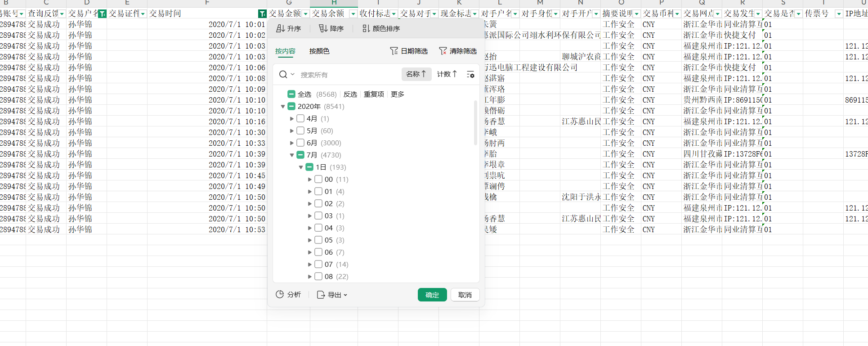
Task: Focus the 搜索所有 search field
Action: tap(349, 75)
